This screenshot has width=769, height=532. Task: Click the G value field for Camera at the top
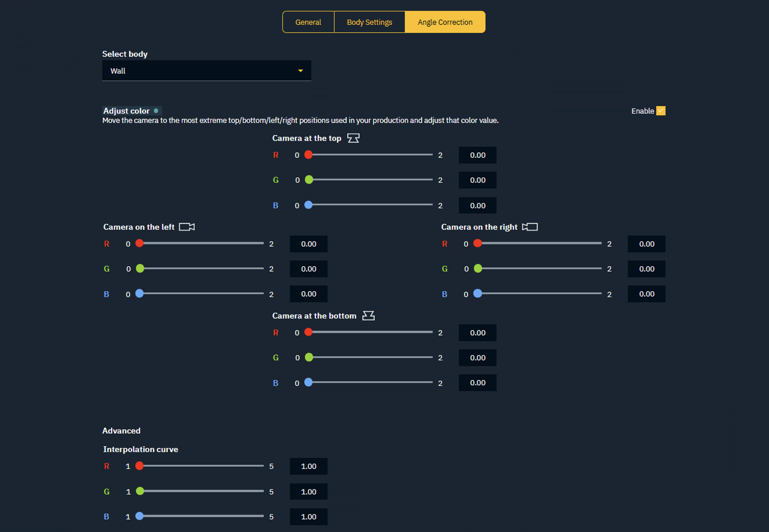click(x=477, y=180)
